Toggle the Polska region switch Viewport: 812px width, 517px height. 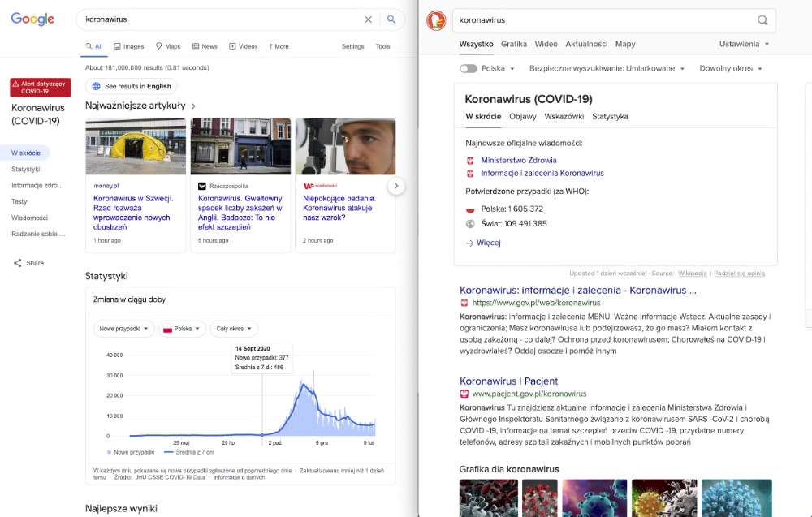coord(469,69)
